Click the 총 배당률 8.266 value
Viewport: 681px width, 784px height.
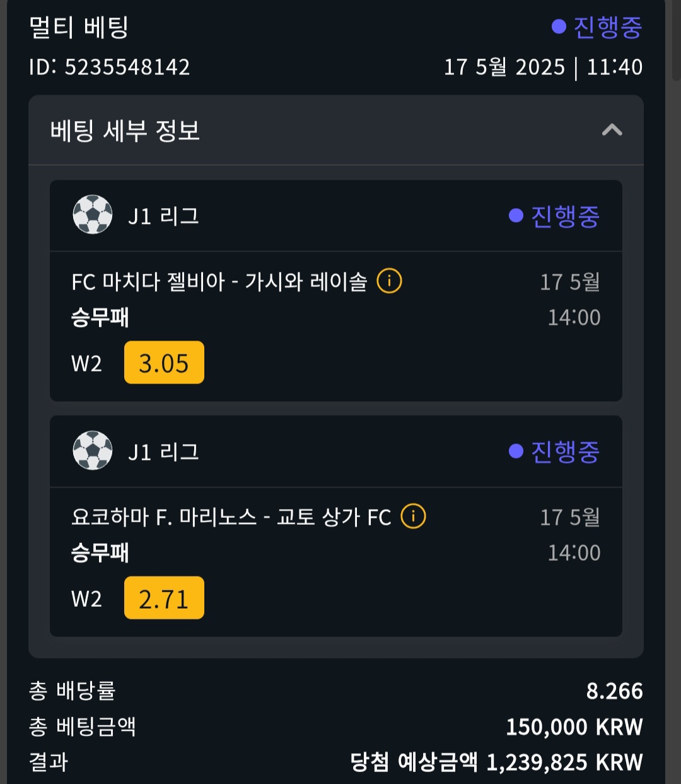614,691
